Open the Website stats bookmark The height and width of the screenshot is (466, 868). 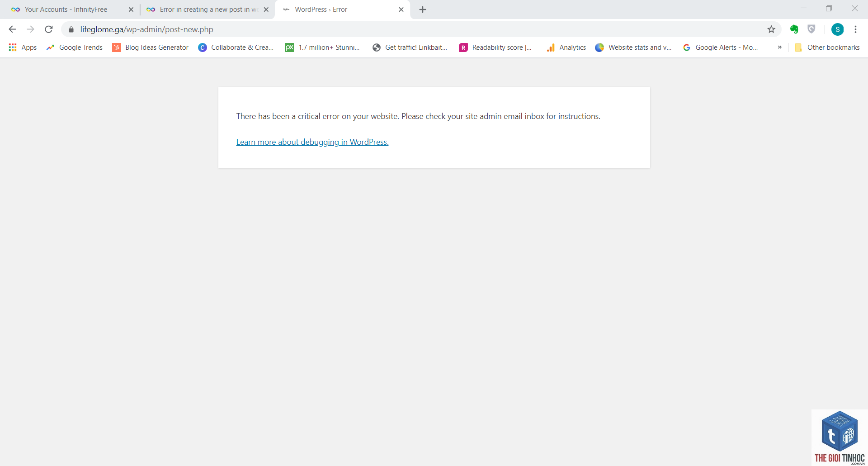pyautogui.click(x=633, y=48)
